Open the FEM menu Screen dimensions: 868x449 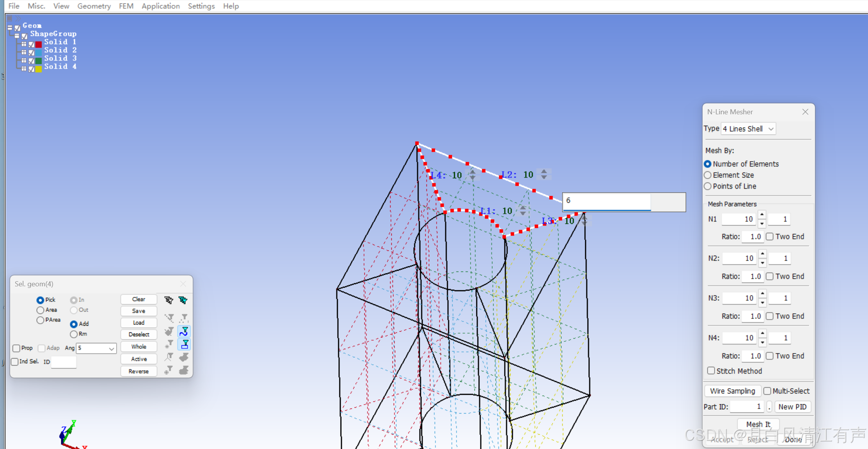[126, 6]
